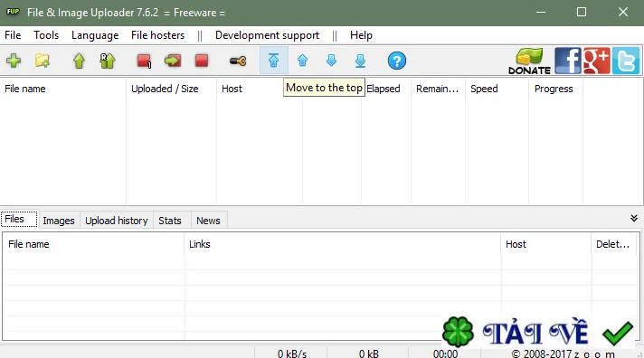Open the Twitter bird icon
This screenshot has height=358, width=644.
[x=626, y=61]
